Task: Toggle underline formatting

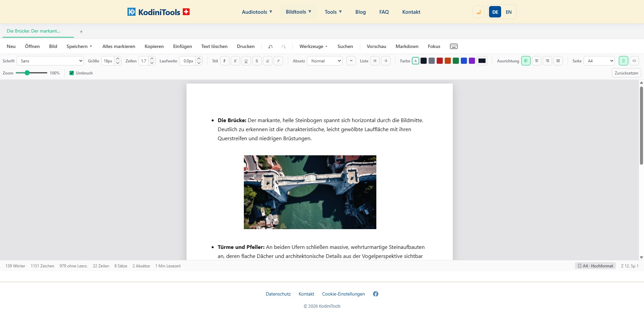Action: tap(246, 61)
